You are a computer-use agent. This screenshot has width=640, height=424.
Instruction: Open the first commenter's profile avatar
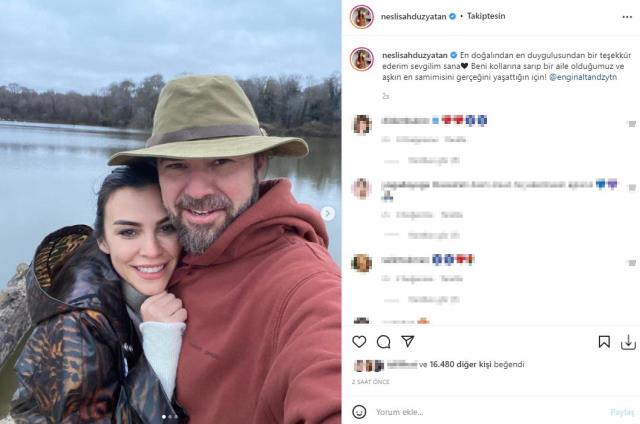(x=361, y=124)
